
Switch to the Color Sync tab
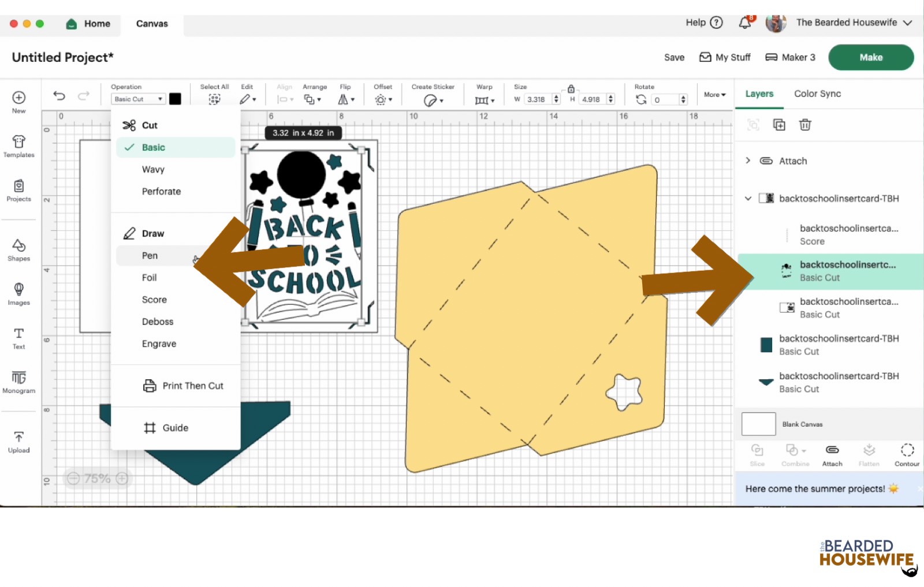(817, 94)
